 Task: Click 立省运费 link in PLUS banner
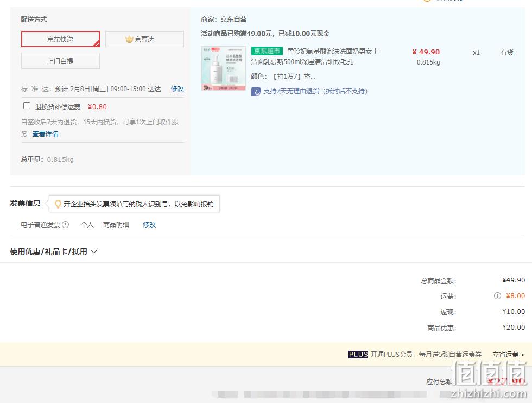click(x=508, y=355)
